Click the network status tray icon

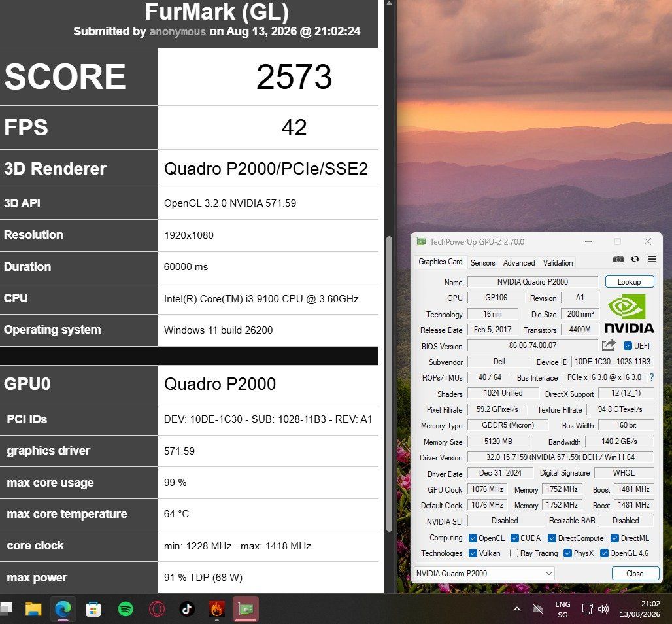[587, 609]
